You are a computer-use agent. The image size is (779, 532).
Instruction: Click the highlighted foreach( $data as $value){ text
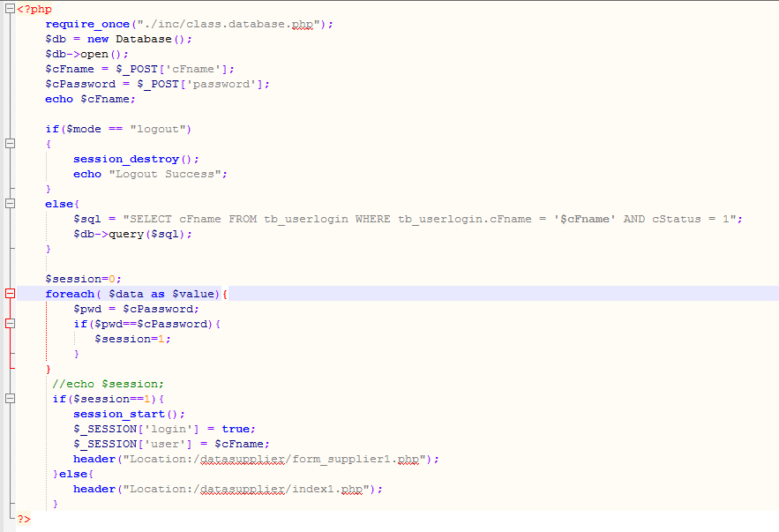pos(137,294)
